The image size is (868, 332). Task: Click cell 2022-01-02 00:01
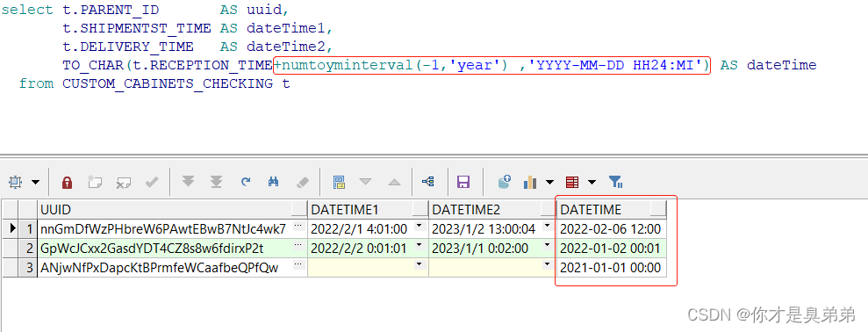tap(611, 249)
